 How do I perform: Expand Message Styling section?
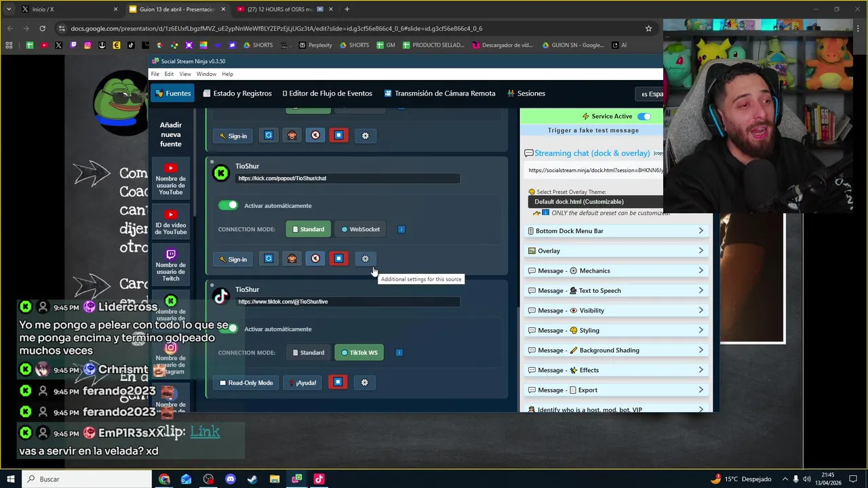616,330
